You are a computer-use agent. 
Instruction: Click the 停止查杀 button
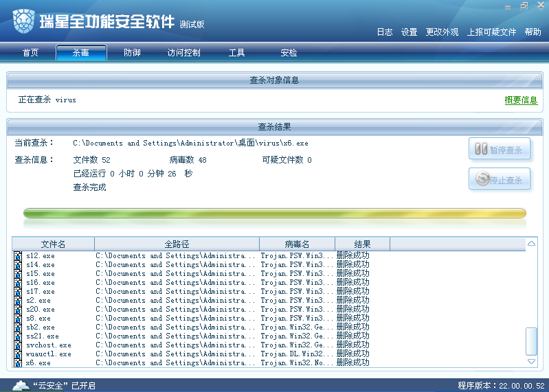tap(500, 178)
